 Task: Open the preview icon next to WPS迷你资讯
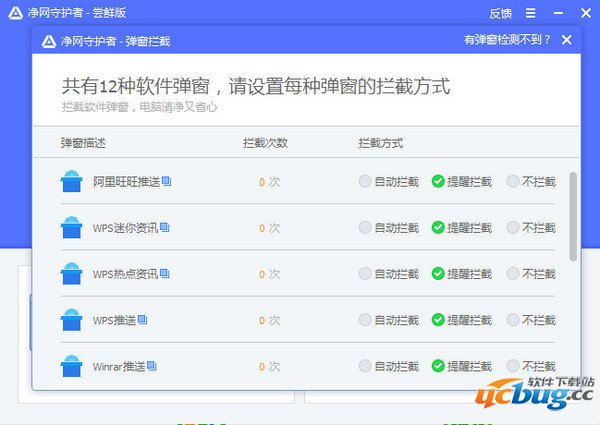click(x=165, y=227)
